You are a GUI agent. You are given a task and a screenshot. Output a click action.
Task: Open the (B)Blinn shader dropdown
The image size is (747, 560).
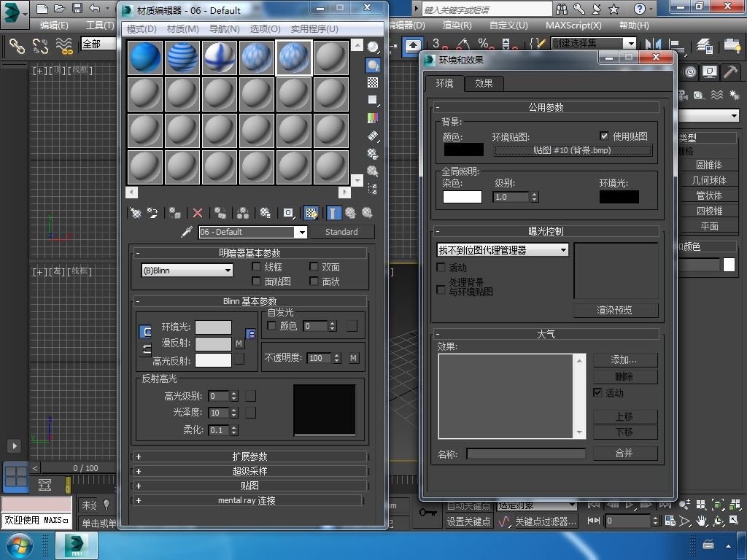187,271
